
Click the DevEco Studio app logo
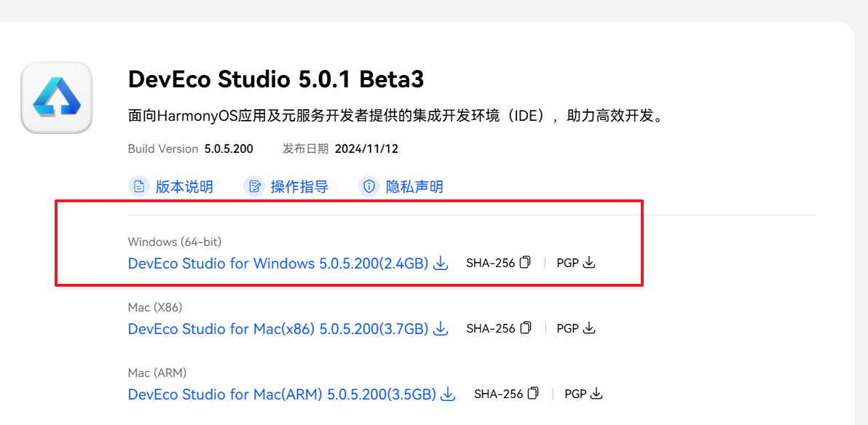coord(57,98)
